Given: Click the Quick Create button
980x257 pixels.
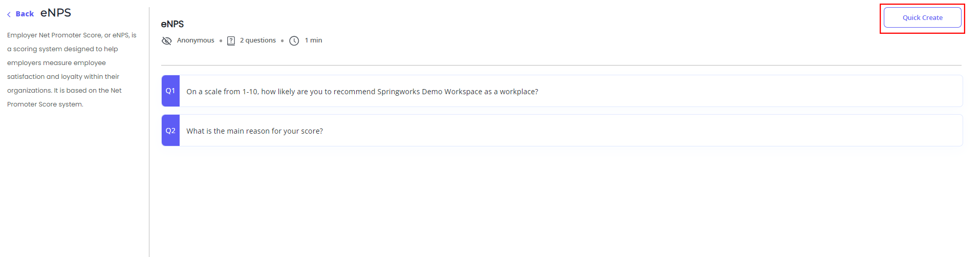Looking at the screenshot, I should click(x=922, y=17).
